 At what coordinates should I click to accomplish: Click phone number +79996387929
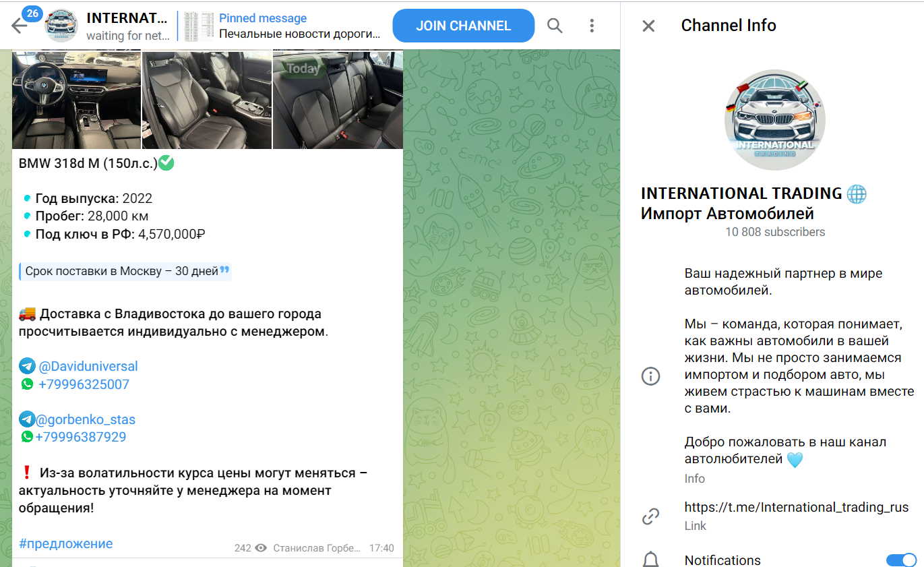click(x=81, y=437)
